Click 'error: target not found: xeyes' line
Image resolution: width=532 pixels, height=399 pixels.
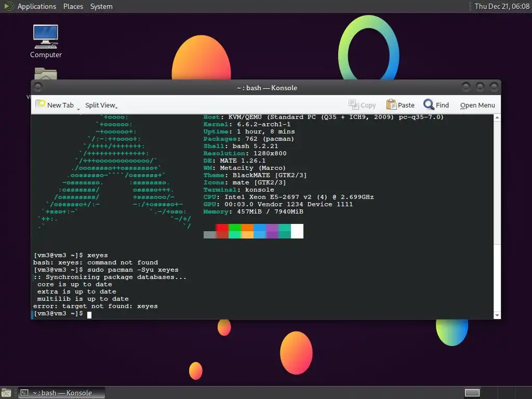[x=96, y=306]
